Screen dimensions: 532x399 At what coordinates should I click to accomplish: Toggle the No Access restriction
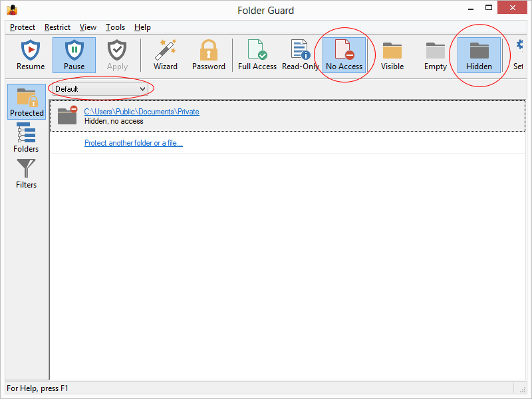pos(344,55)
